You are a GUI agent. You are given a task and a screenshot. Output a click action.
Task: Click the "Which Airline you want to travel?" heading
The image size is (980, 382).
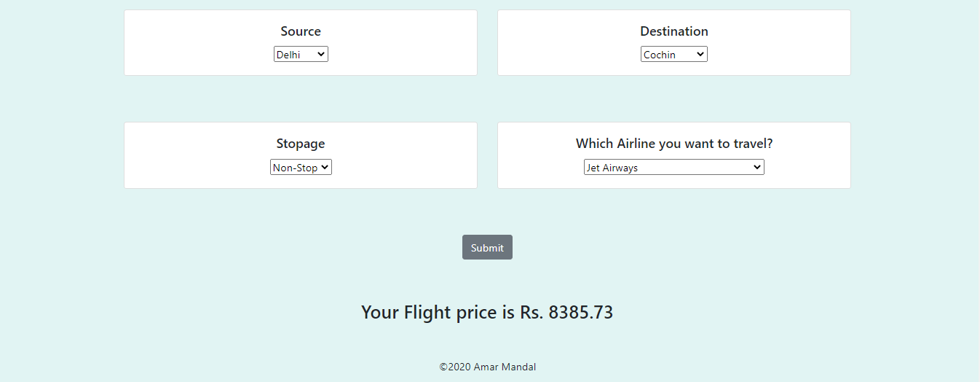tap(673, 144)
